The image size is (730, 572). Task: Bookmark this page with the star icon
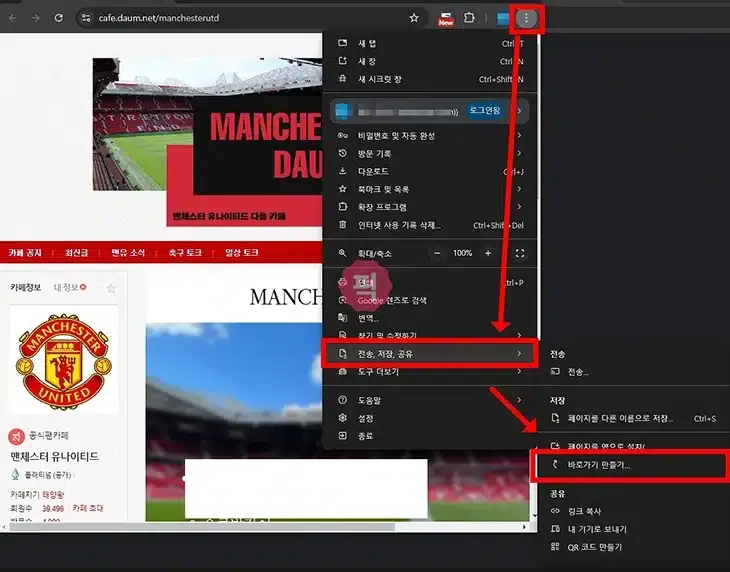pyautogui.click(x=414, y=18)
